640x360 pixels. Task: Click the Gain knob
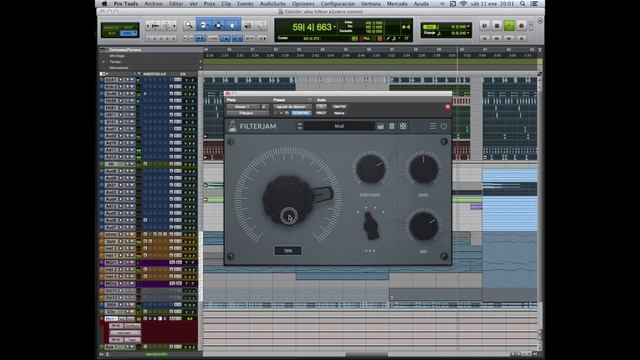(x=423, y=169)
